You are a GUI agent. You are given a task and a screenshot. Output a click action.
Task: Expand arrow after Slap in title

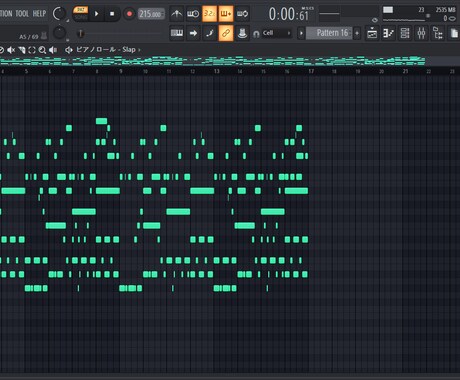(x=139, y=50)
